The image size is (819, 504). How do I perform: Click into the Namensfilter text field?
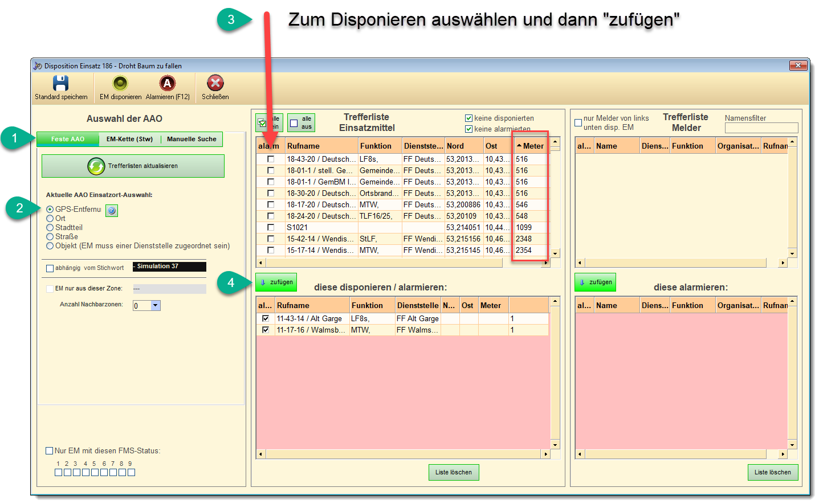(761, 128)
